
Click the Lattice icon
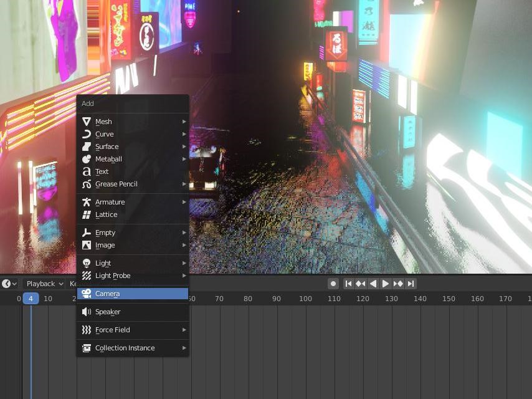click(x=87, y=214)
